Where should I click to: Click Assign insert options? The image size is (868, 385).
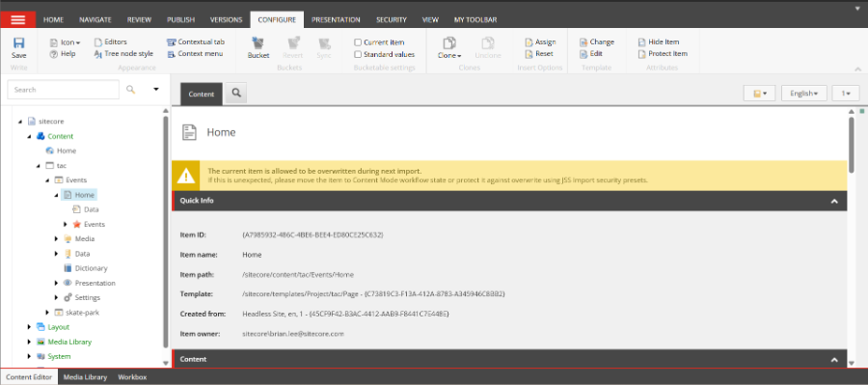point(540,42)
